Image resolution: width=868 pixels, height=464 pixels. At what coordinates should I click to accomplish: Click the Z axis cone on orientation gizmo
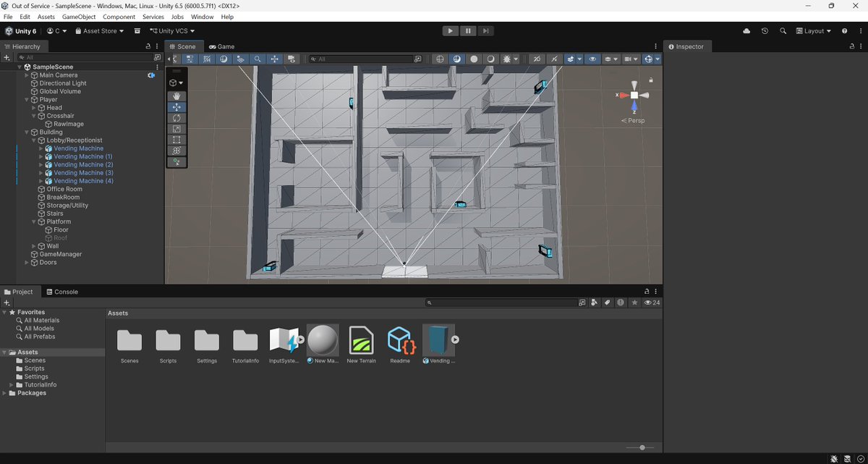coord(634,107)
